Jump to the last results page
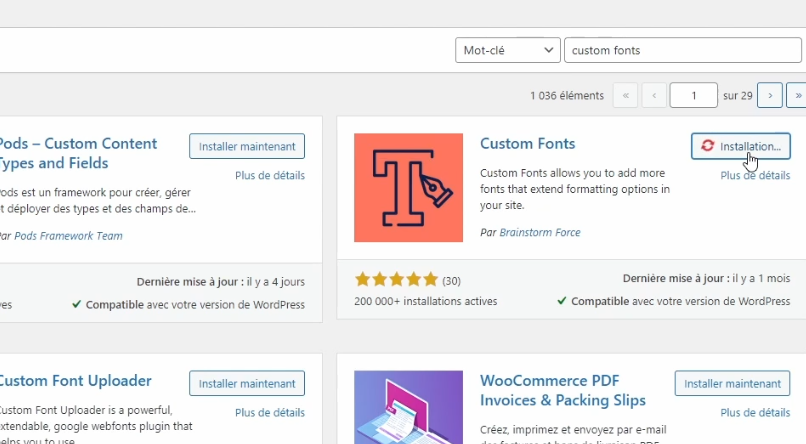806x444 pixels. pos(797,96)
